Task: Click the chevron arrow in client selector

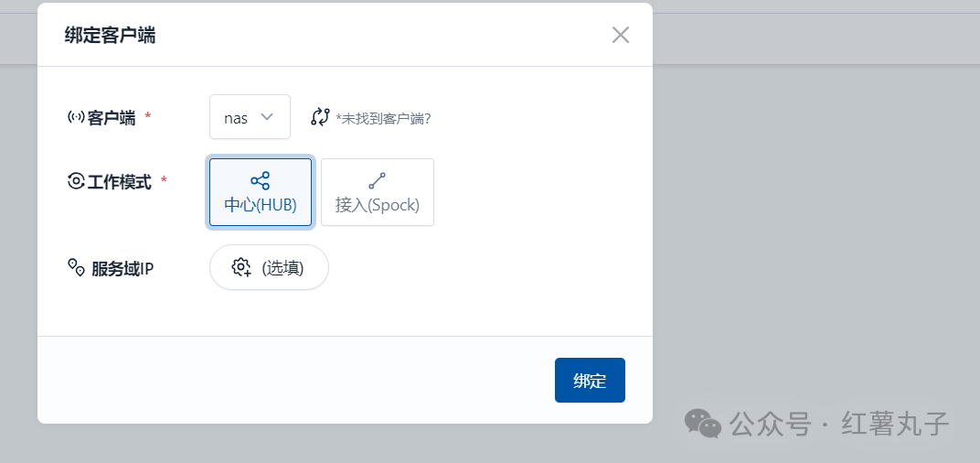Action: tap(267, 117)
